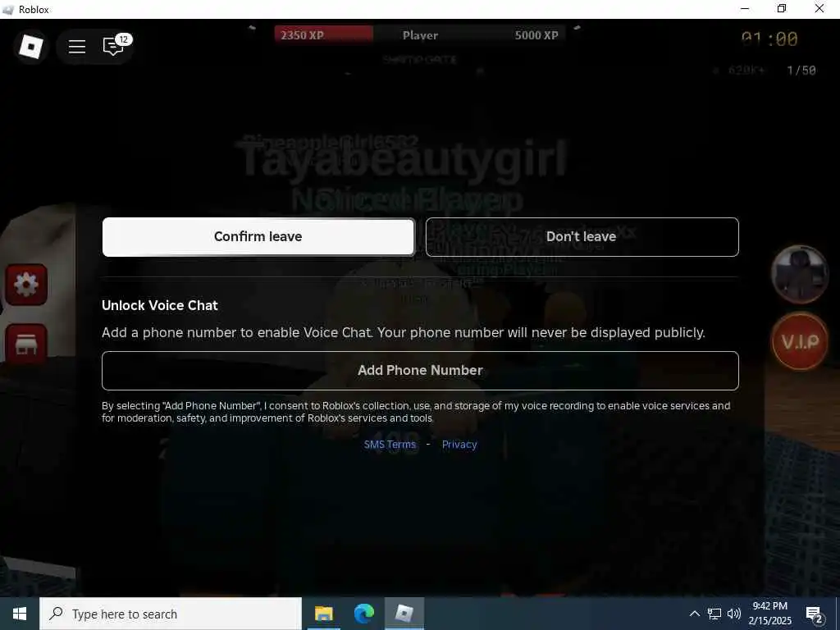The image size is (840, 630).
Task: Close the Roblox window
Action: point(819,8)
